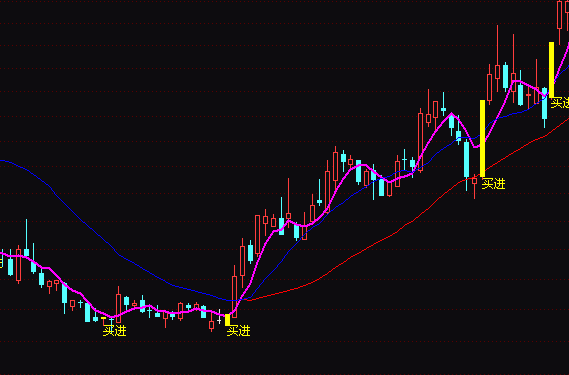Click the tallest yellow signal bar
Screen dimensions: 569x375
(x=482, y=138)
